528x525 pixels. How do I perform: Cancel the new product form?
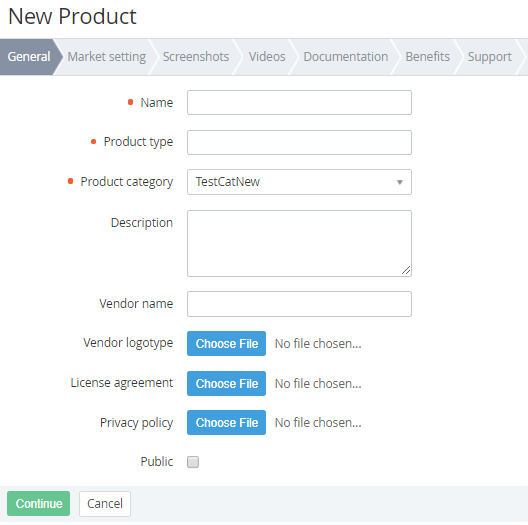105,503
